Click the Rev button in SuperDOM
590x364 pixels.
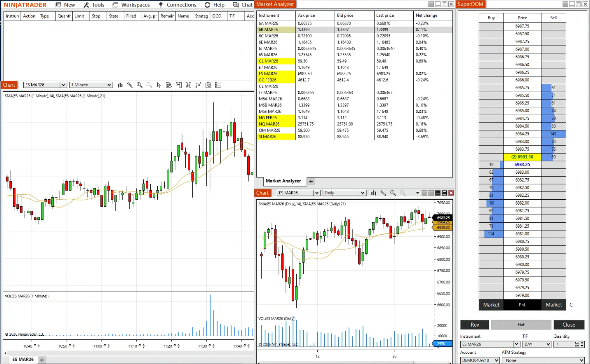[x=475, y=325]
